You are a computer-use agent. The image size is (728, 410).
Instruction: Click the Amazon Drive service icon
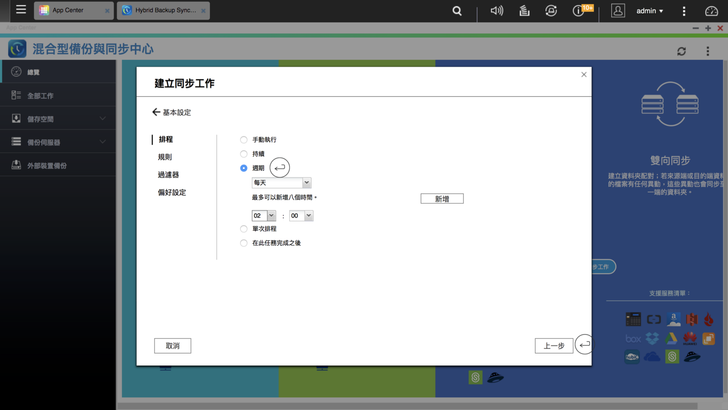[673, 319]
